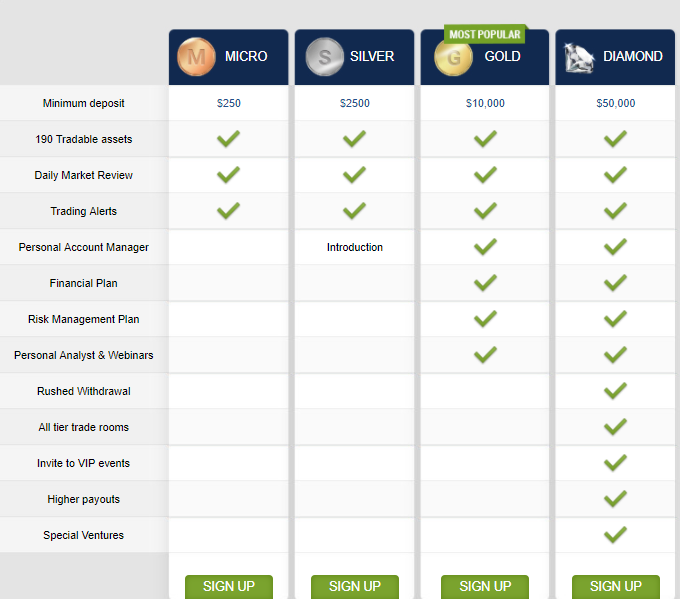The width and height of the screenshot is (680, 599).
Task: Click the bronze Micro coin icon
Action: 196,57
